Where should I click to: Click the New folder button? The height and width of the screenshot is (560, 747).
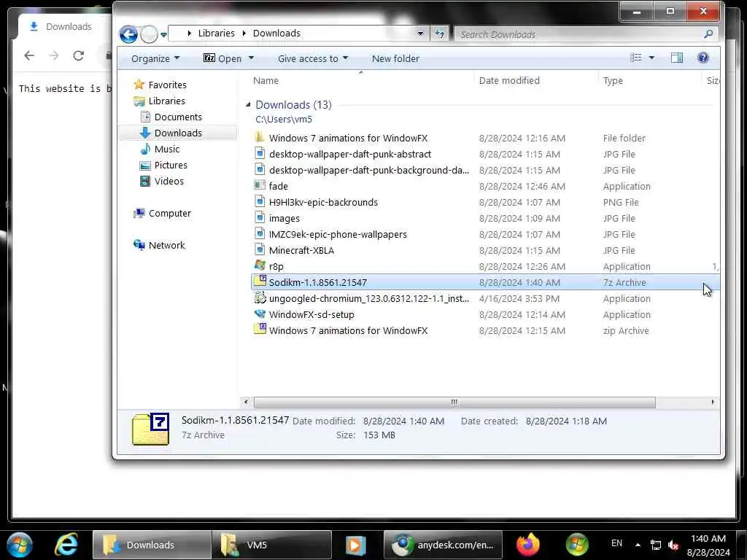[395, 58]
